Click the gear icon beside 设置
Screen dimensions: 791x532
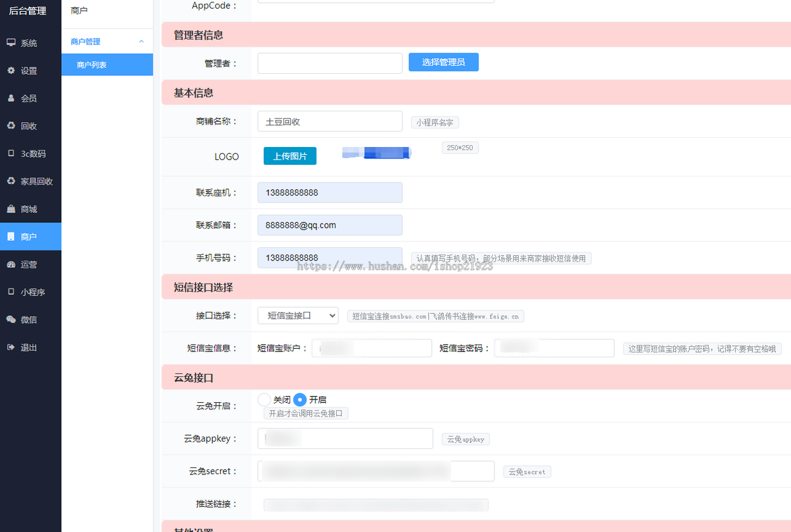pyautogui.click(x=11, y=71)
